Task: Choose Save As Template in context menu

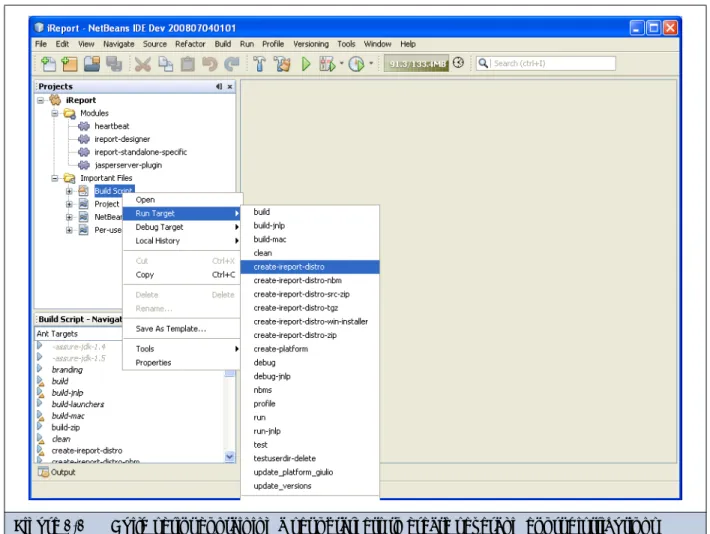Action: 182,329
